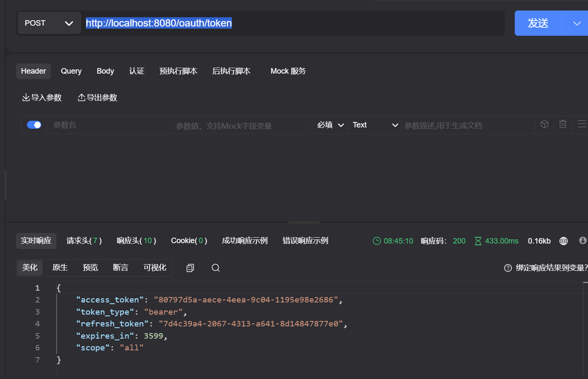
Task: Open the POST request method dropdown
Action: (x=49, y=23)
